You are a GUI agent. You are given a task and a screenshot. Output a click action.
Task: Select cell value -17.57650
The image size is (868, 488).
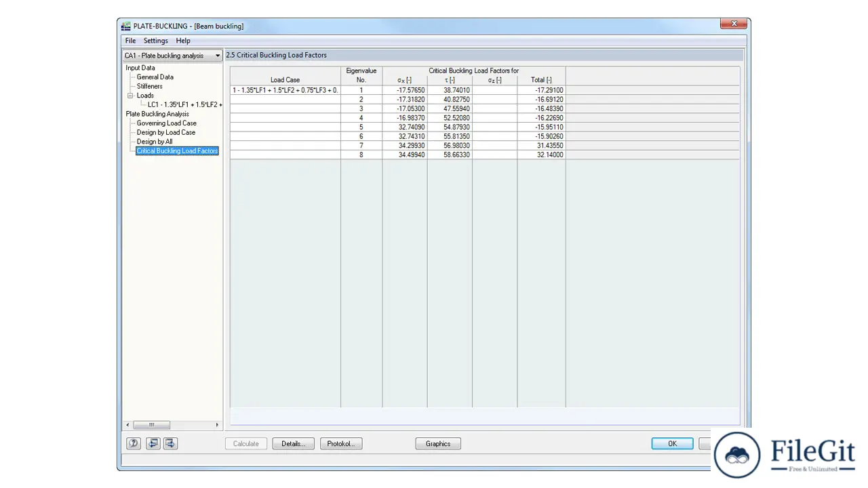[405, 90]
